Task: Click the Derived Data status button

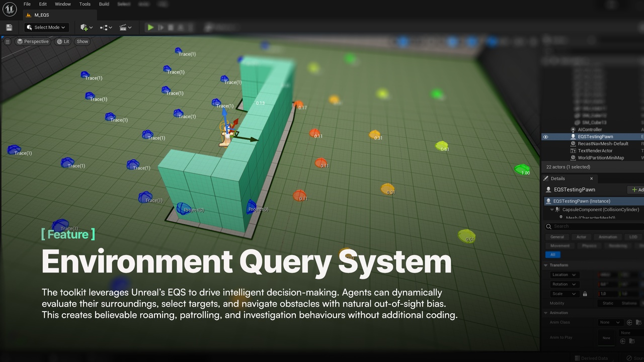Action: click(591, 358)
